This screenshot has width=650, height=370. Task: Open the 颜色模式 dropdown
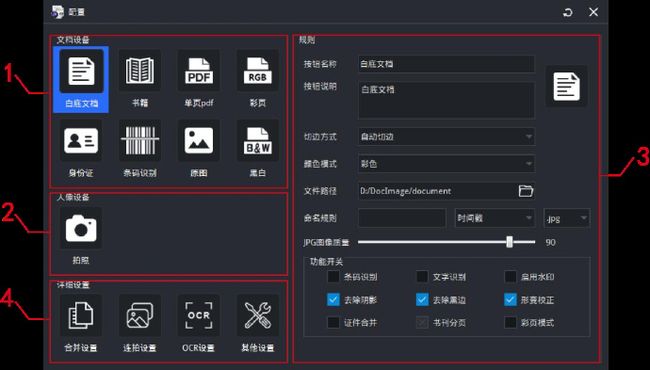click(x=446, y=164)
